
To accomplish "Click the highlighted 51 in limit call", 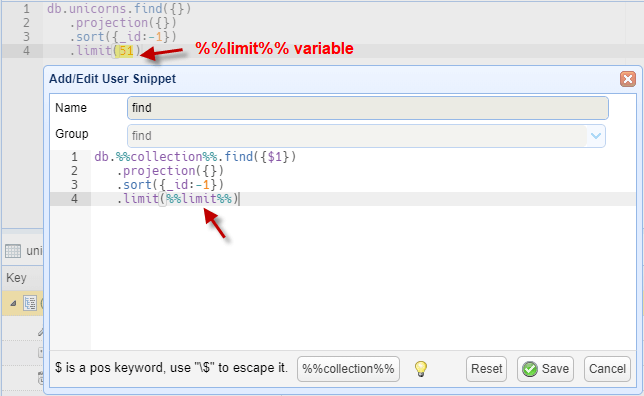I will coord(126,51).
